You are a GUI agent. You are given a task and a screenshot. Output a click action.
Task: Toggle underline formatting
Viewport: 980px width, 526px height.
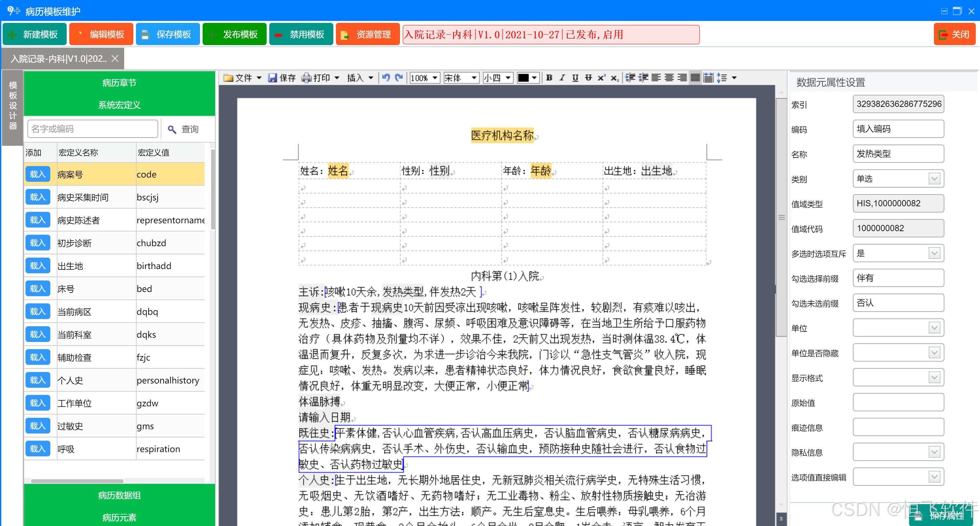pos(575,78)
